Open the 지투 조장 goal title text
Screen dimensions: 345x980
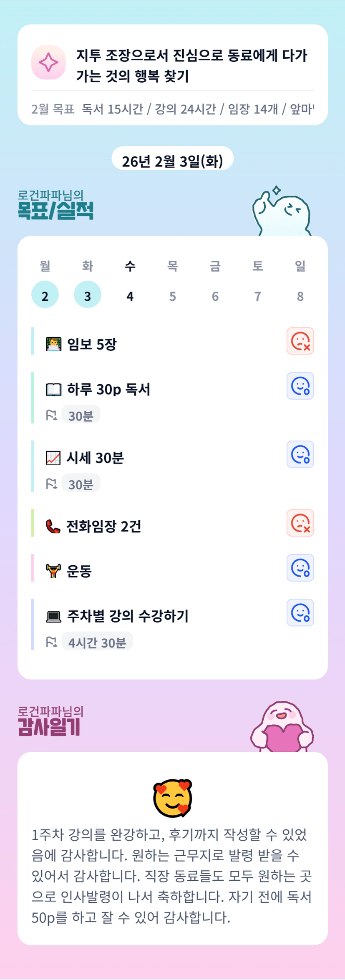(192, 65)
